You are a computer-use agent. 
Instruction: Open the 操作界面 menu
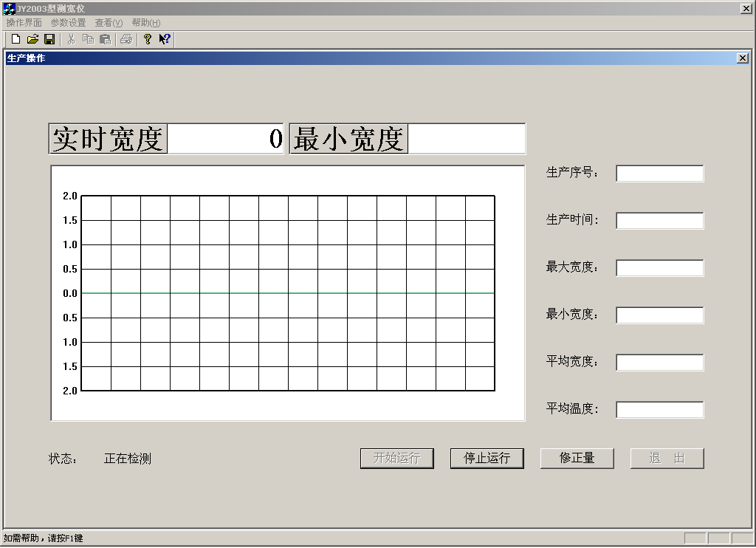click(x=24, y=23)
